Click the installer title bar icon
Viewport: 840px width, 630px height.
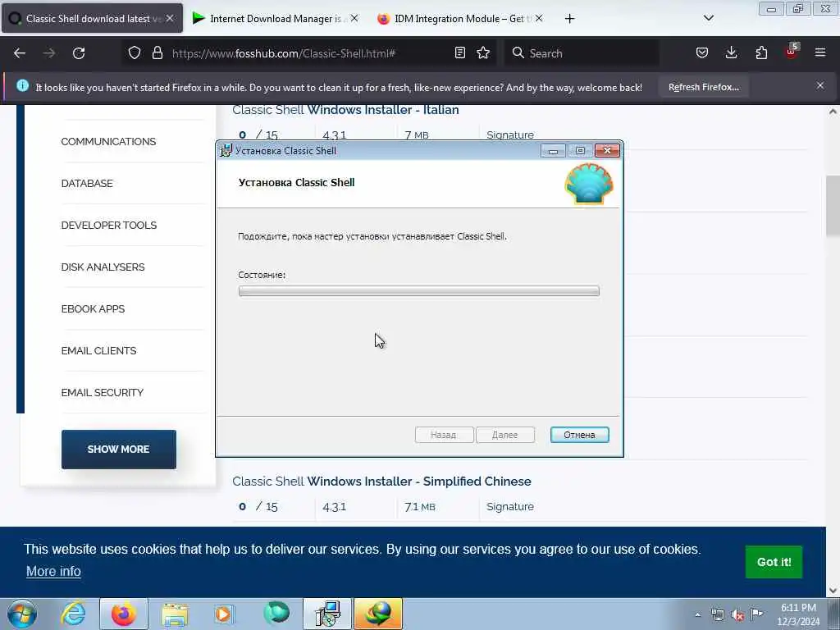coord(226,151)
